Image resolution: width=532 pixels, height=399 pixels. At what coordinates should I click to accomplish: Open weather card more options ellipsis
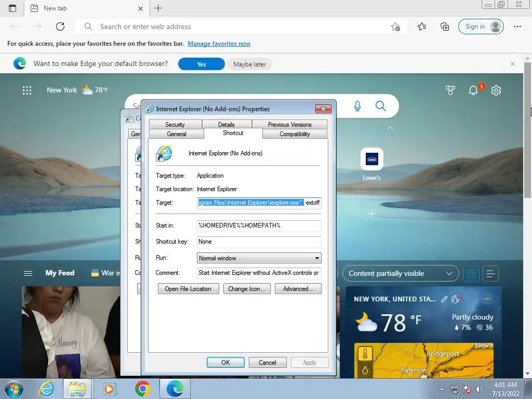click(x=487, y=299)
